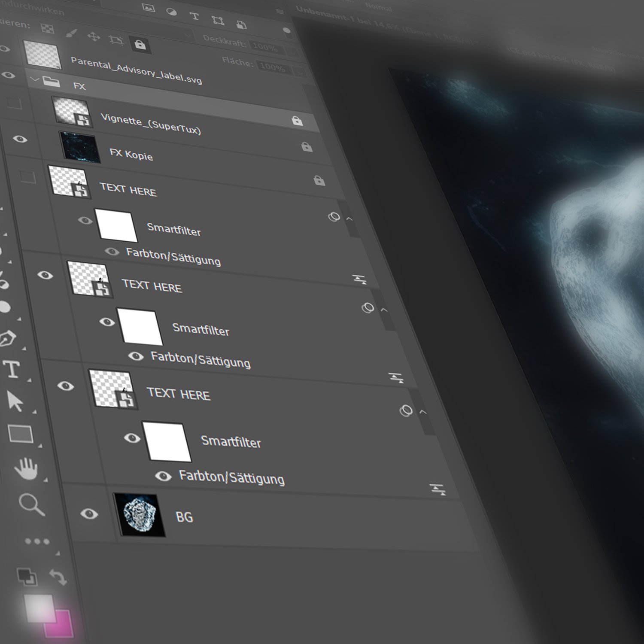Select the Type tool
Image resolution: width=644 pixels, height=644 pixels.
12,369
